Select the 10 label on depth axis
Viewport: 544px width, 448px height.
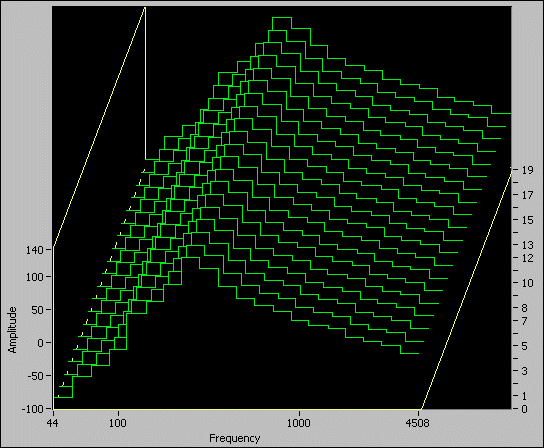(527, 283)
